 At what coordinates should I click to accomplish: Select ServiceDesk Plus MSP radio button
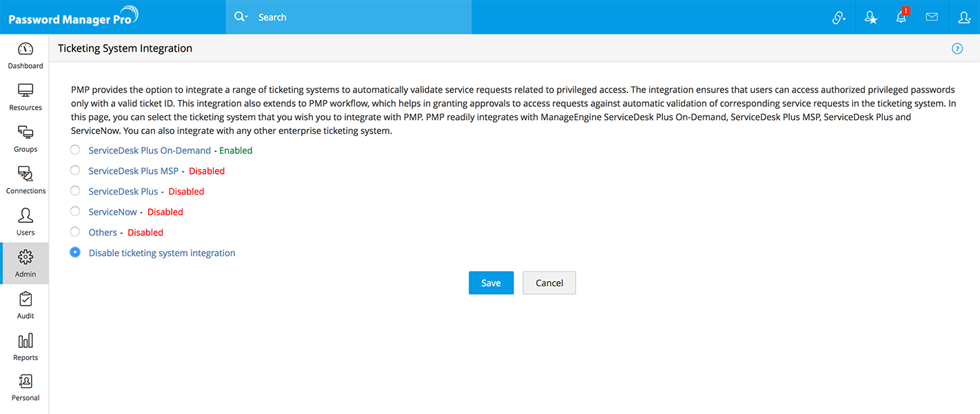(75, 170)
